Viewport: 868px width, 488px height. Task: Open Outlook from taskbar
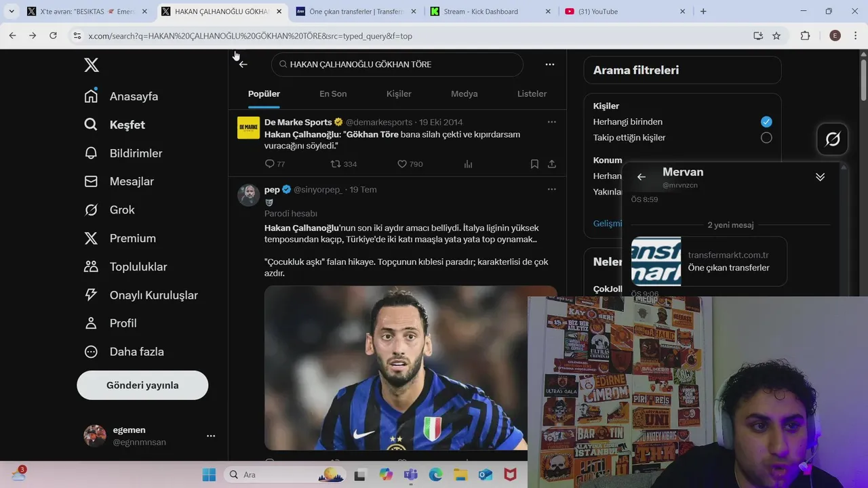pyautogui.click(x=486, y=475)
